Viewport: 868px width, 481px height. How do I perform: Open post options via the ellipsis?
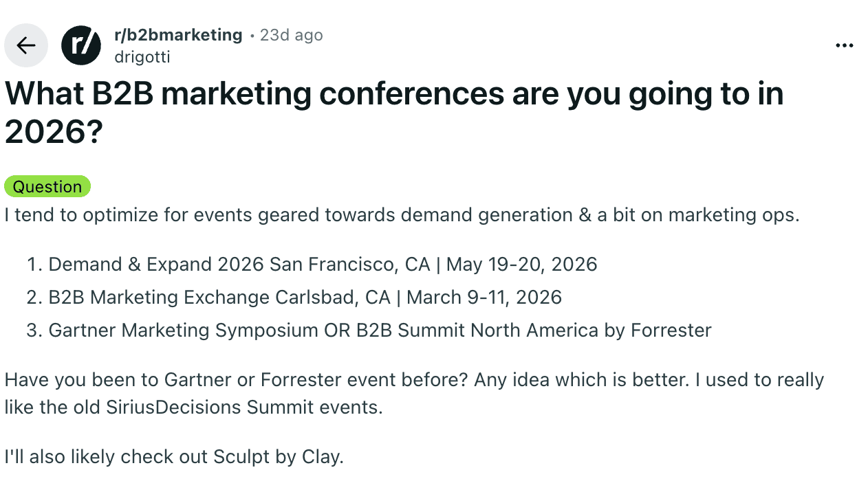pyautogui.click(x=844, y=45)
